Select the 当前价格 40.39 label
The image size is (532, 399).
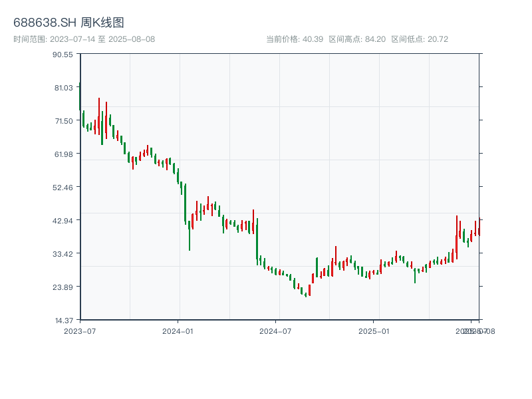[x=295, y=39]
